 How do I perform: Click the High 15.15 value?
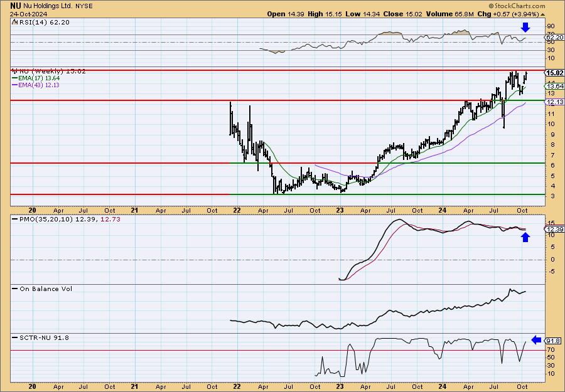click(324, 14)
